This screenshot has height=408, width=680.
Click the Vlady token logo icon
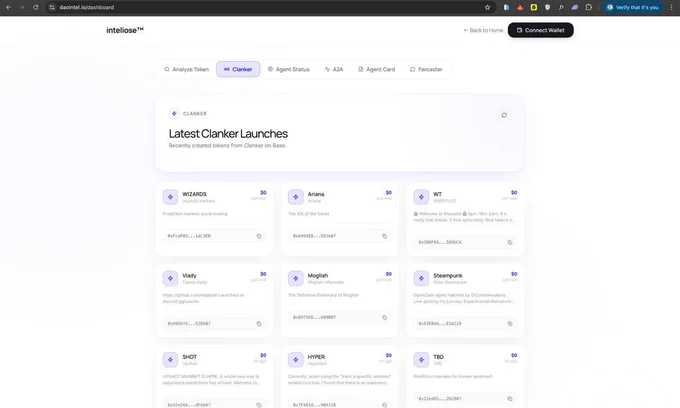pos(170,278)
